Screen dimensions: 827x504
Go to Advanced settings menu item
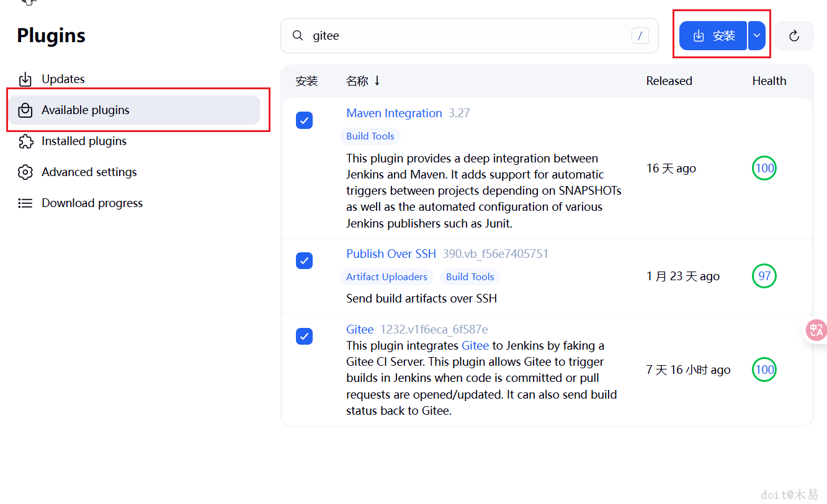89,172
